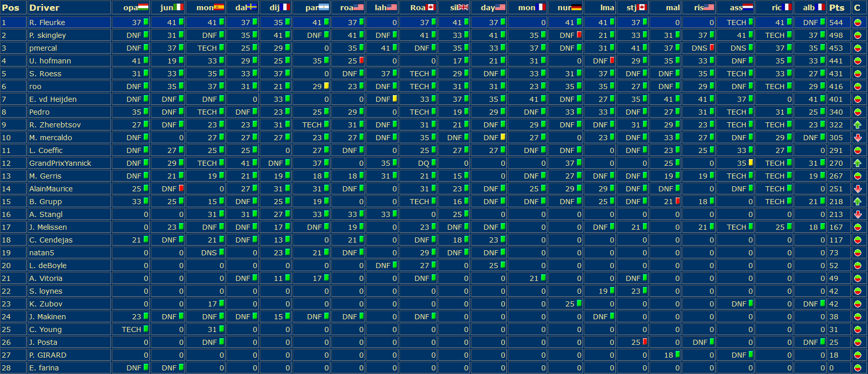Click the British flag in sil header

463,7
